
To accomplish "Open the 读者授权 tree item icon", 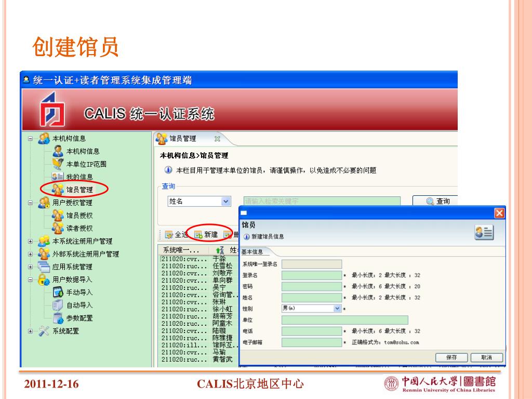I will (x=58, y=228).
